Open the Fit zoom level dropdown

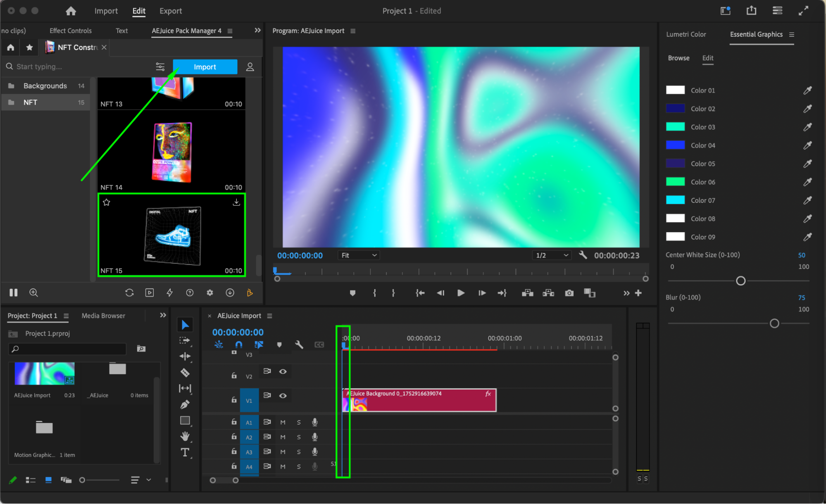pos(359,255)
